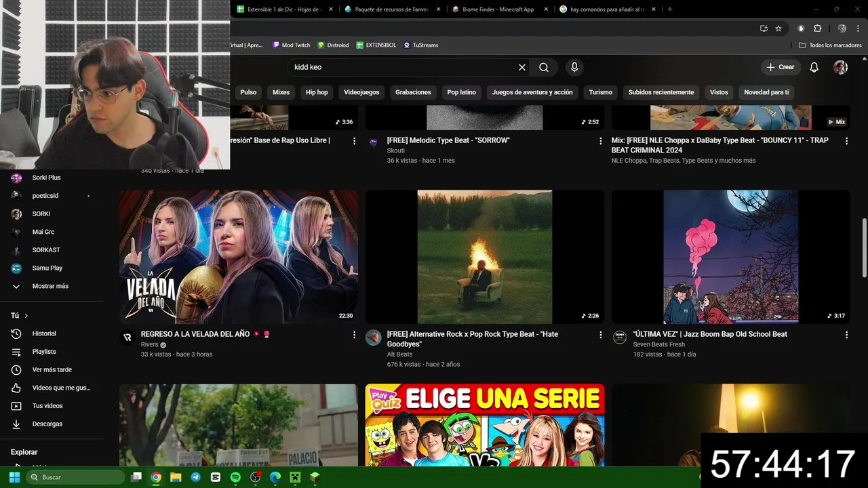
Task: Select the Hip hop filter chip
Action: pos(317,92)
